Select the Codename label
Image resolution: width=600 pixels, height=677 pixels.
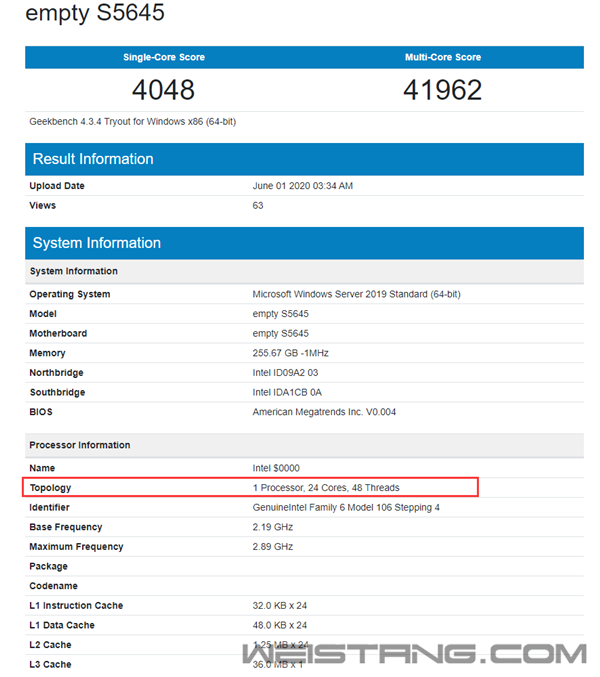[x=54, y=586]
